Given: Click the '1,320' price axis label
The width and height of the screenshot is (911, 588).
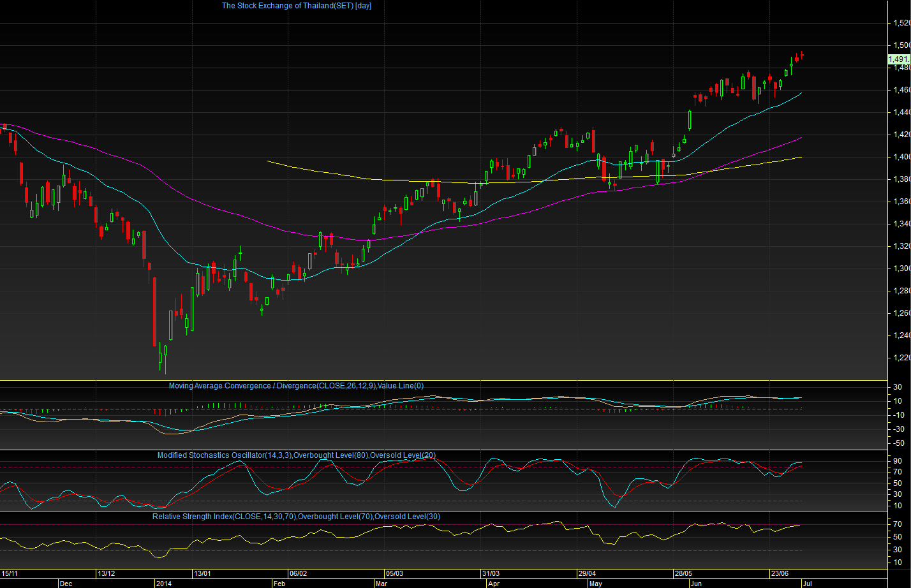Looking at the screenshot, I should pos(901,246).
